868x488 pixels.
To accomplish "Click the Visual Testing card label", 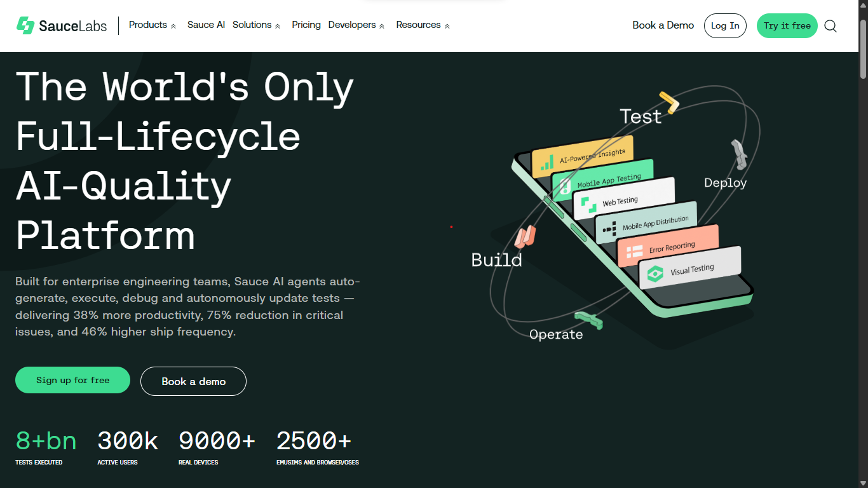I will tap(693, 270).
